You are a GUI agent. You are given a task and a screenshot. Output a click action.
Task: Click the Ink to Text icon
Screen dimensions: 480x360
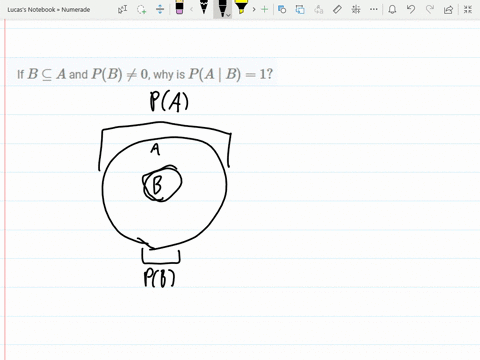pos(319,9)
